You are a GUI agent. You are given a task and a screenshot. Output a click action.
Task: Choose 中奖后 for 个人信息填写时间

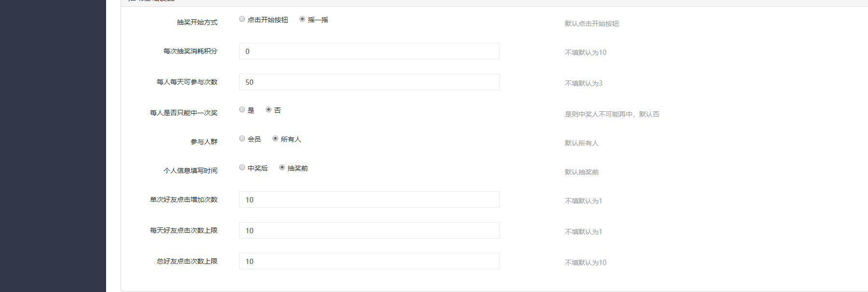(242, 168)
